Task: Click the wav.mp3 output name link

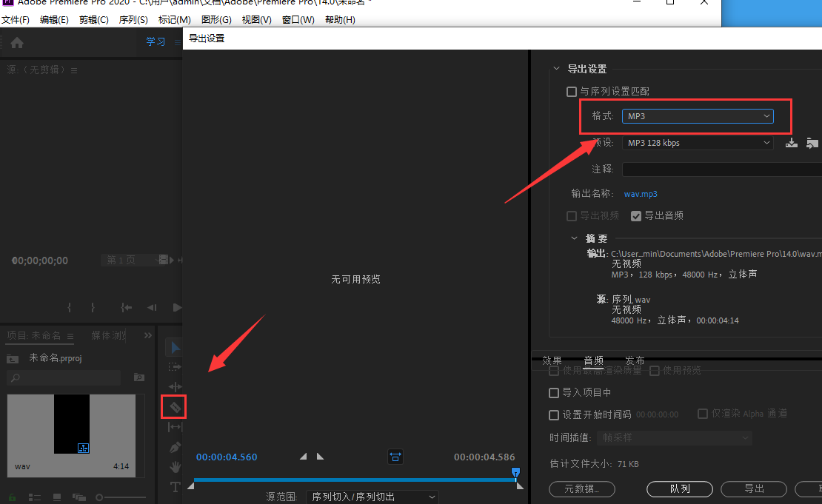Action: (641, 194)
